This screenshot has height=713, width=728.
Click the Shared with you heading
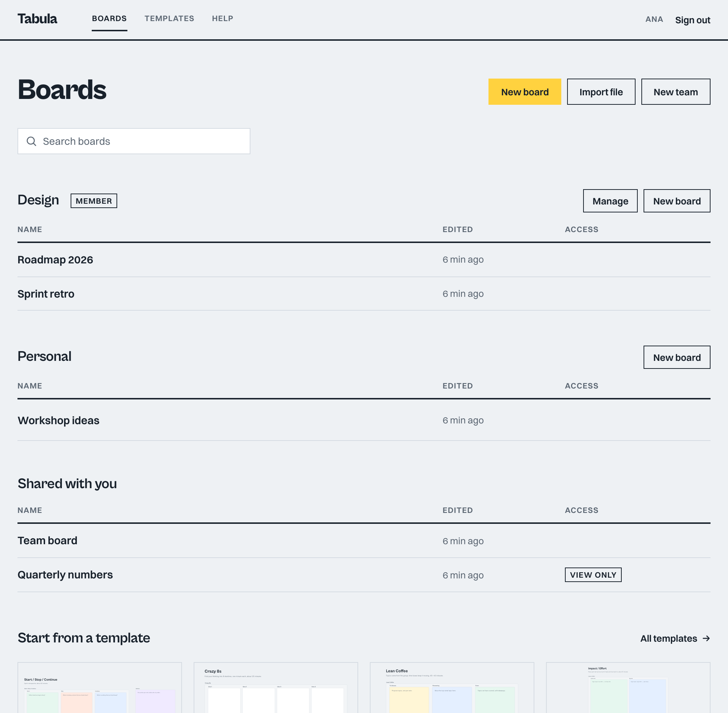point(67,483)
